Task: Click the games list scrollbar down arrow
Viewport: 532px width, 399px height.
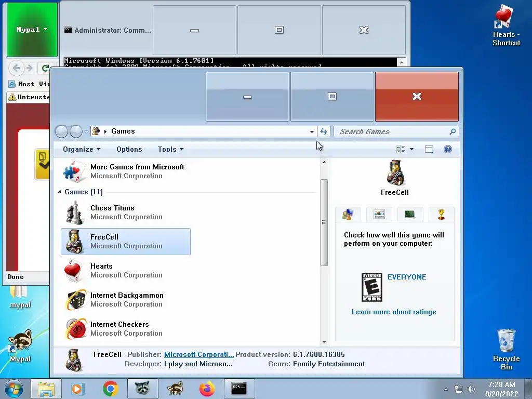Action: pos(324,342)
